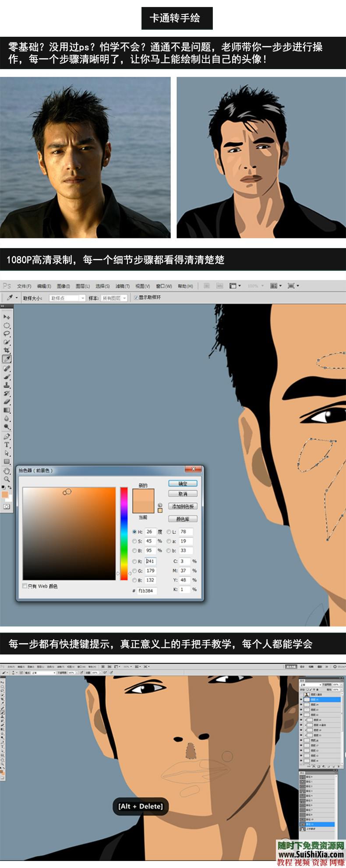Click the rainbow hue slider strip
Viewport: 346px width, 868px height.
[x=124, y=534]
